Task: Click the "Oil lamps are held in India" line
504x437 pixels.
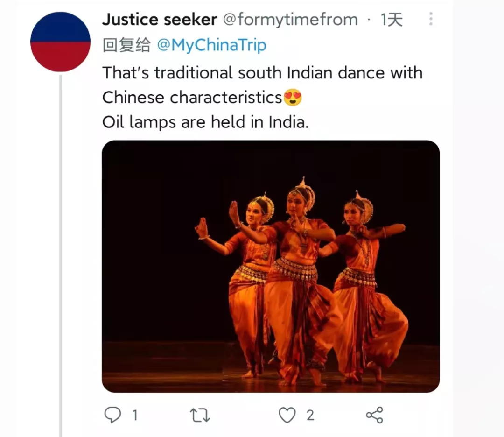Action: click(205, 122)
